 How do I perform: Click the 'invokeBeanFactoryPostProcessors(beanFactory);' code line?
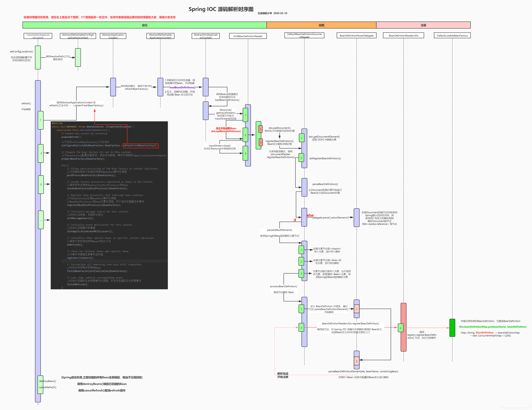pyautogui.click(x=97, y=189)
